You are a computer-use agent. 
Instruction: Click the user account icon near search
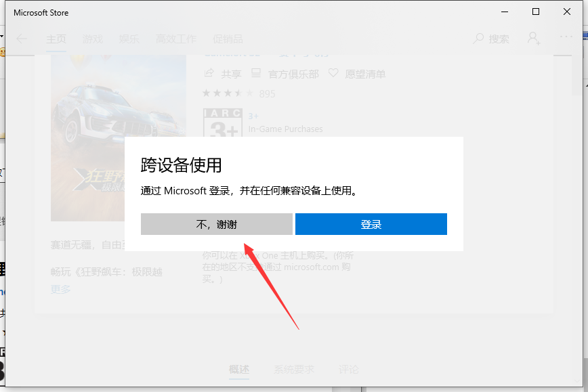click(x=534, y=39)
